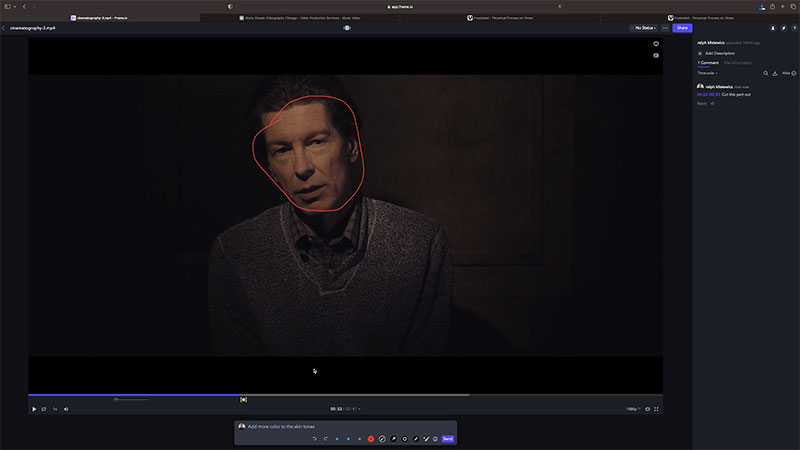The height and width of the screenshot is (450, 800).
Task: Switch to the last Vimeo browser tab
Action: [701, 18]
